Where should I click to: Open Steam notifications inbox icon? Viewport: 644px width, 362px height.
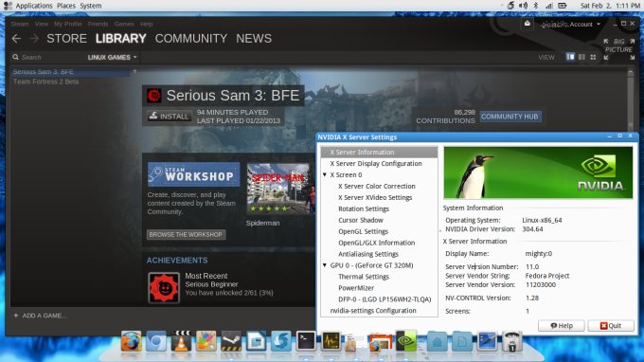click(528, 24)
